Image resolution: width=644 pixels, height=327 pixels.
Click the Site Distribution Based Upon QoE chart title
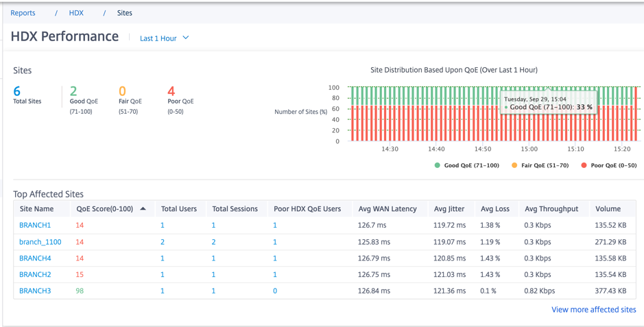(x=454, y=70)
